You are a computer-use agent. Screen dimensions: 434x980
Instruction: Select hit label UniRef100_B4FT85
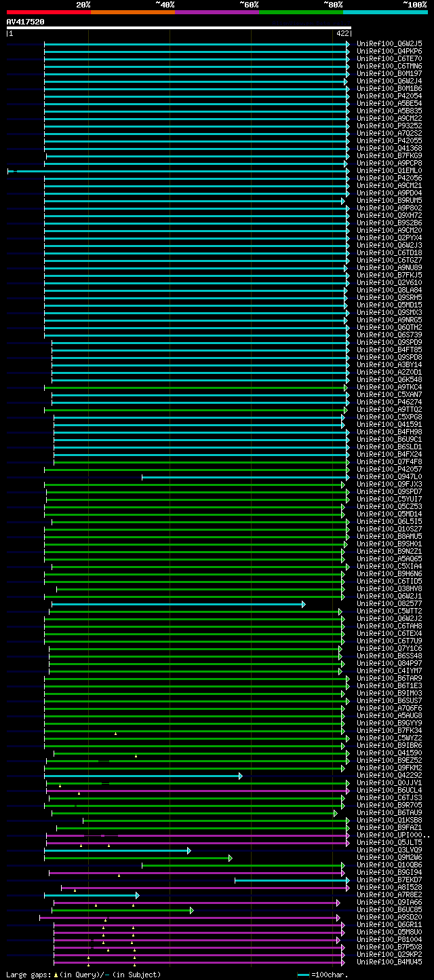coord(389,350)
